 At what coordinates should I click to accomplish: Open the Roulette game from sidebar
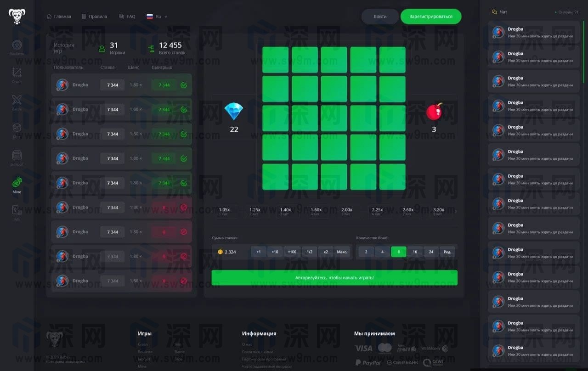coord(17,45)
